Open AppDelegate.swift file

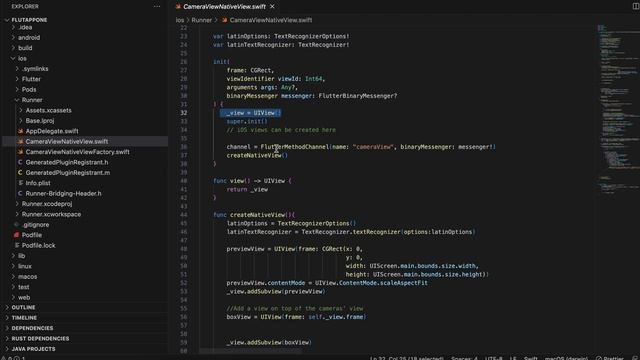click(x=52, y=131)
